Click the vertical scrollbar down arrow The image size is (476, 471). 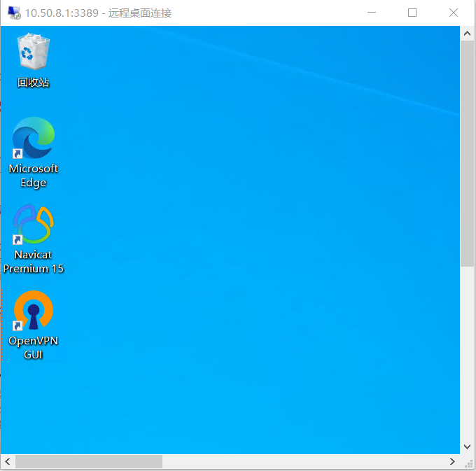pos(467,447)
